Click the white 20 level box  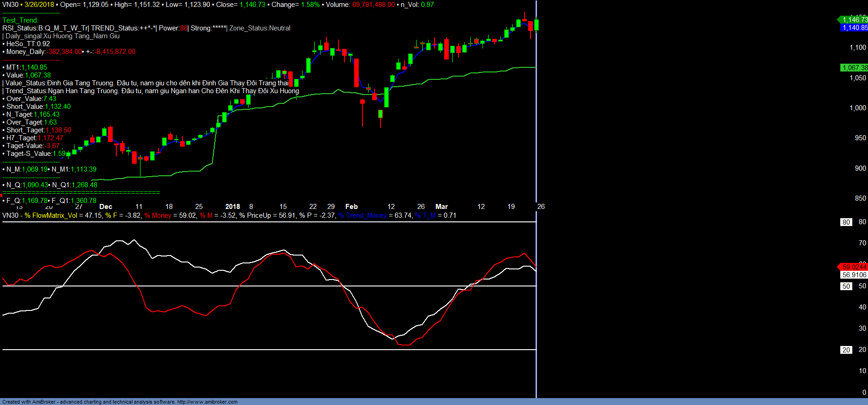point(846,350)
